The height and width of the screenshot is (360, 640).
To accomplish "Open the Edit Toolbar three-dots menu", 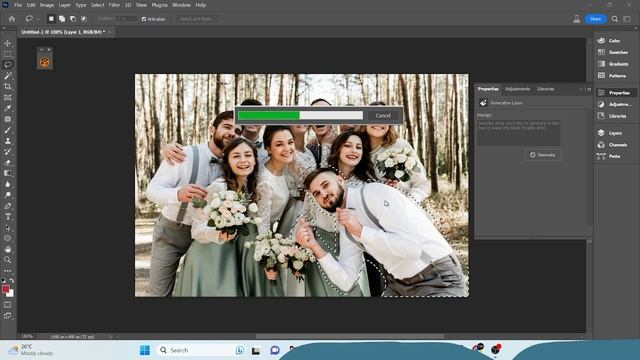I will pyautogui.click(x=8, y=271).
